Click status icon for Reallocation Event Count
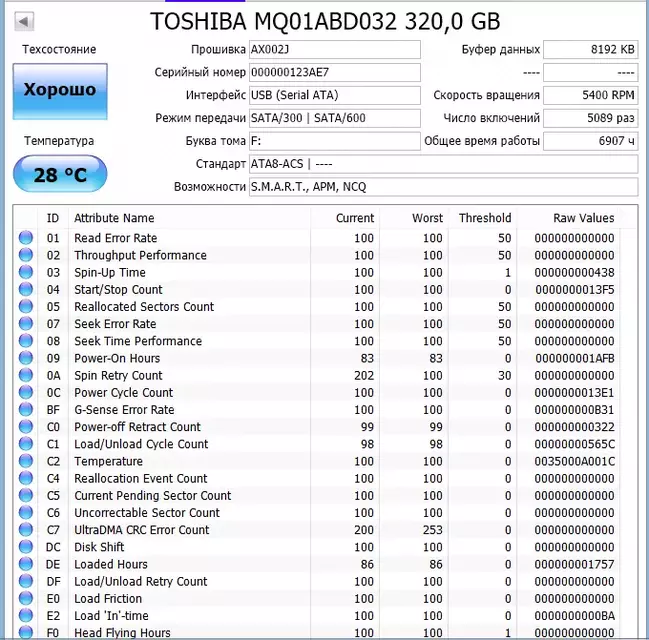649x640 pixels. (26, 479)
